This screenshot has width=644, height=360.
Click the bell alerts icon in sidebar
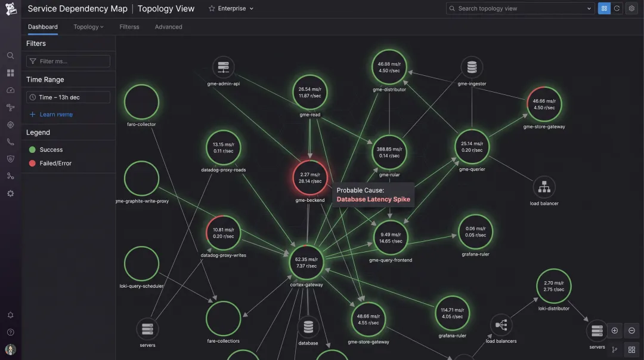[x=11, y=315]
